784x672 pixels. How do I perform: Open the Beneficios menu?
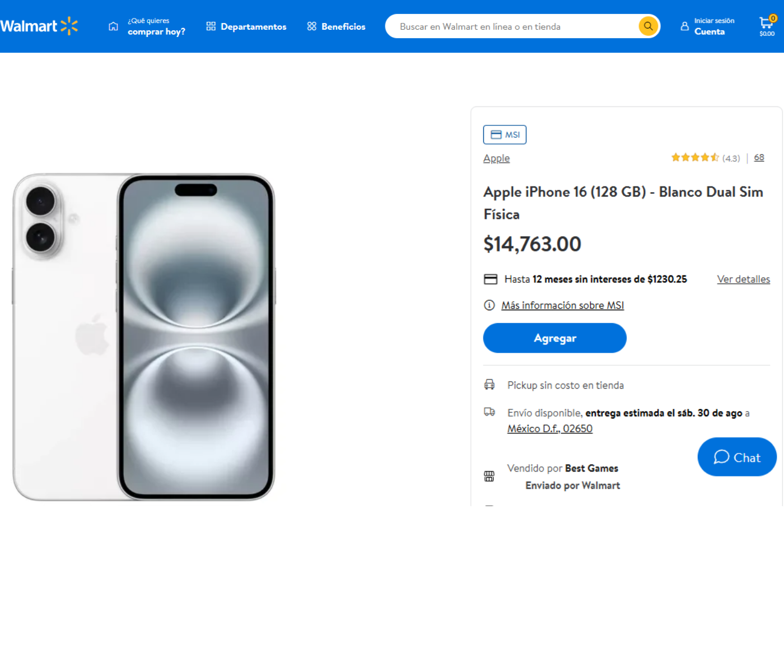pyautogui.click(x=336, y=26)
